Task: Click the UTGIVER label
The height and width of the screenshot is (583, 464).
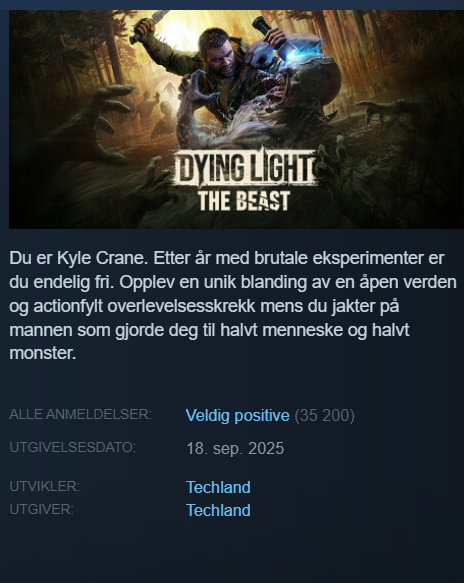Action: tap(42, 509)
